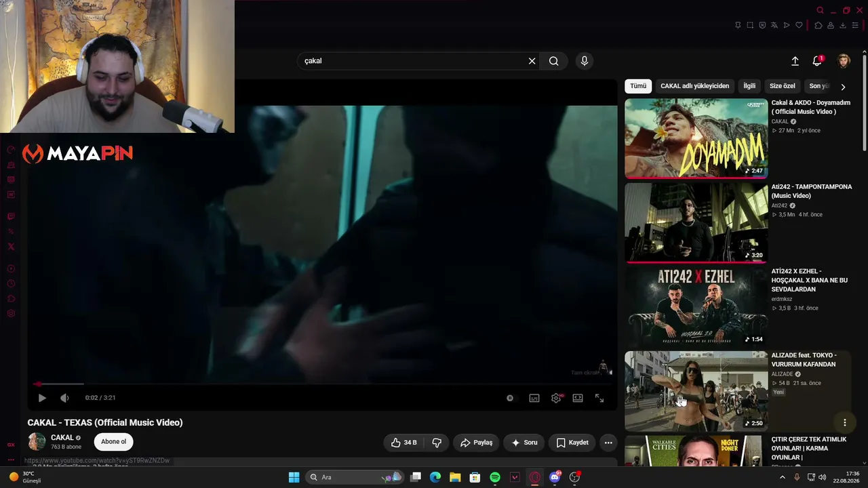Open the Opera GX browser search icon
The image size is (868, 488).
pyautogui.click(x=821, y=10)
